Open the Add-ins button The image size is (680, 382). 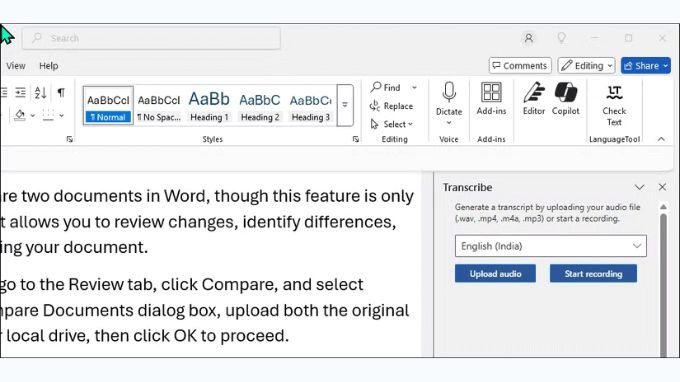pyautogui.click(x=491, y=99)
